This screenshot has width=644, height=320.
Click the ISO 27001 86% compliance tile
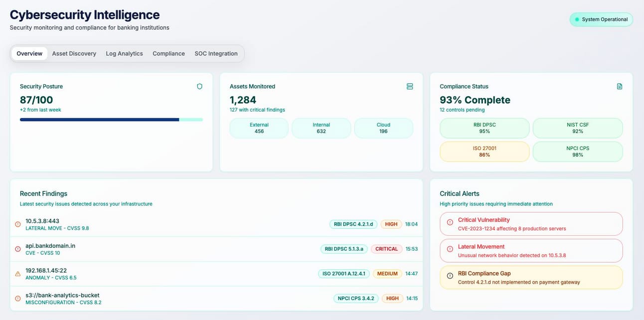(x=484, y=152)
